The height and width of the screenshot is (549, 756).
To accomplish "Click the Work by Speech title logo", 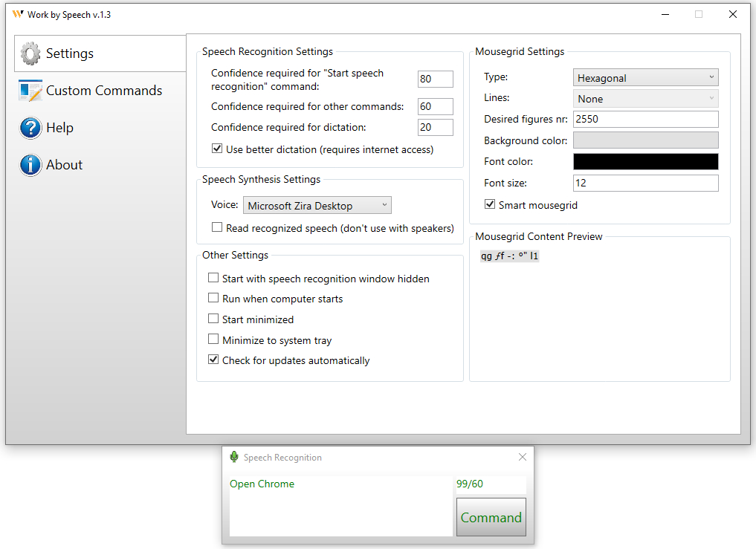I will click(x=18, y=15).
